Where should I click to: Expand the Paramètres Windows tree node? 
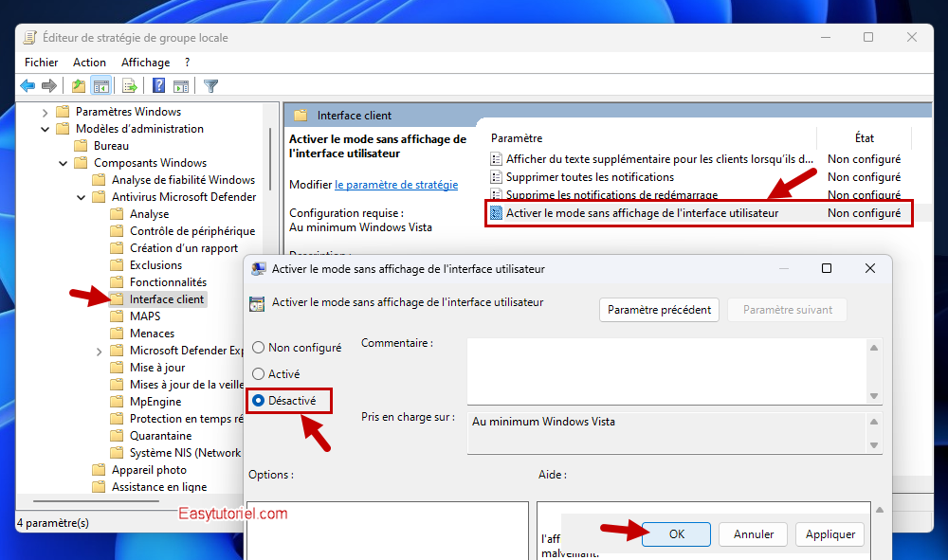point(45,113)
